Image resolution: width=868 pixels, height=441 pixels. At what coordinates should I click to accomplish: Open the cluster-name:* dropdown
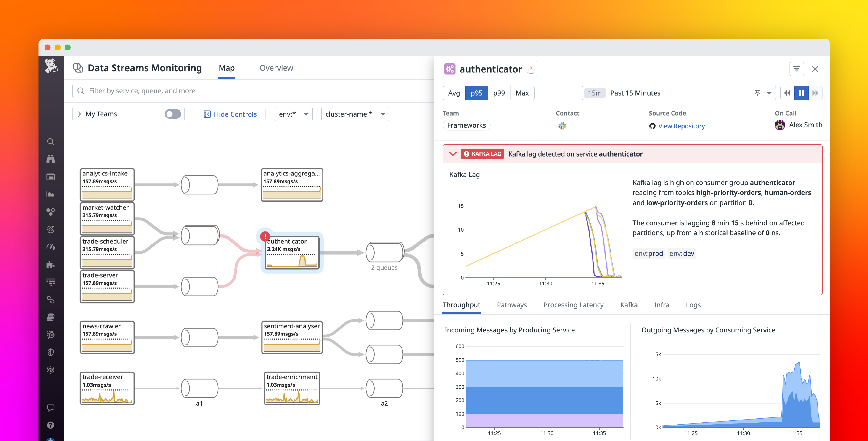[355, 114]
